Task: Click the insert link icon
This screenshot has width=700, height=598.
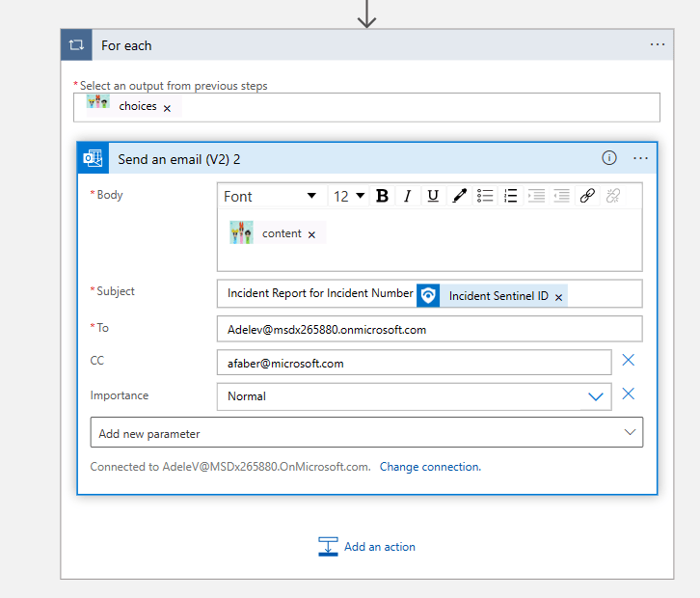Action: (x=587, y=196)
